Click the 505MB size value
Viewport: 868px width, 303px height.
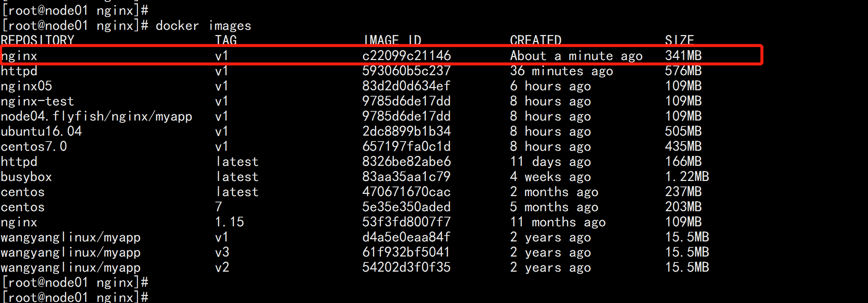[x=683, y=131]
